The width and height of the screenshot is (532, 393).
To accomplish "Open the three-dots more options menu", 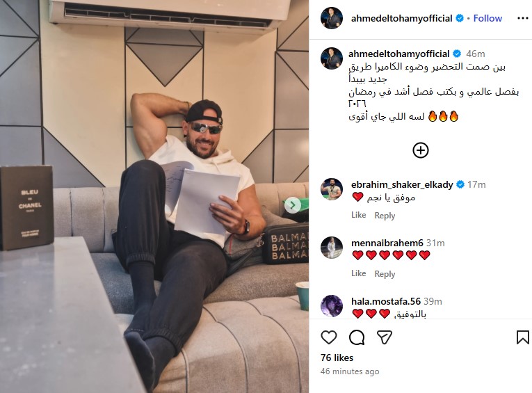I will pos(522,18).
